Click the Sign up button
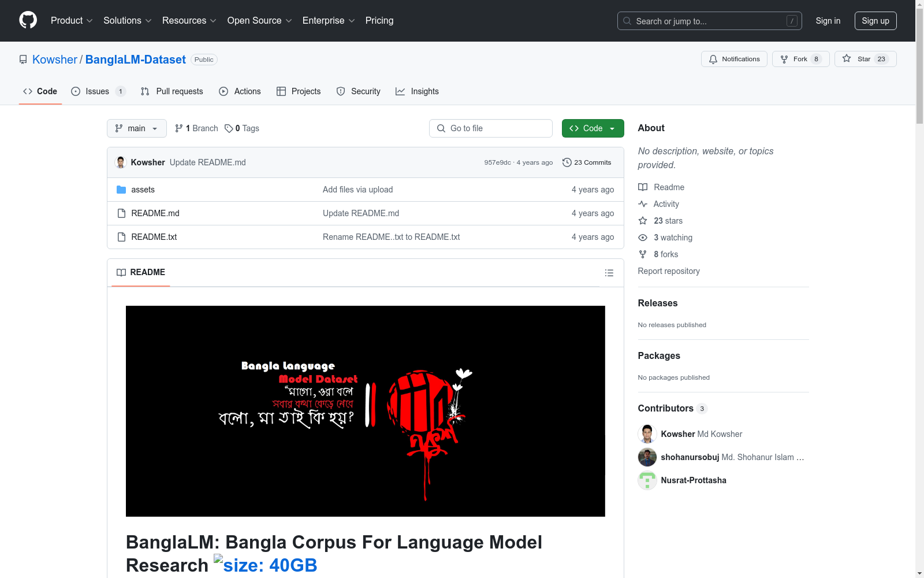Viewport: 924px width, 578px height. tap(875, 21)
